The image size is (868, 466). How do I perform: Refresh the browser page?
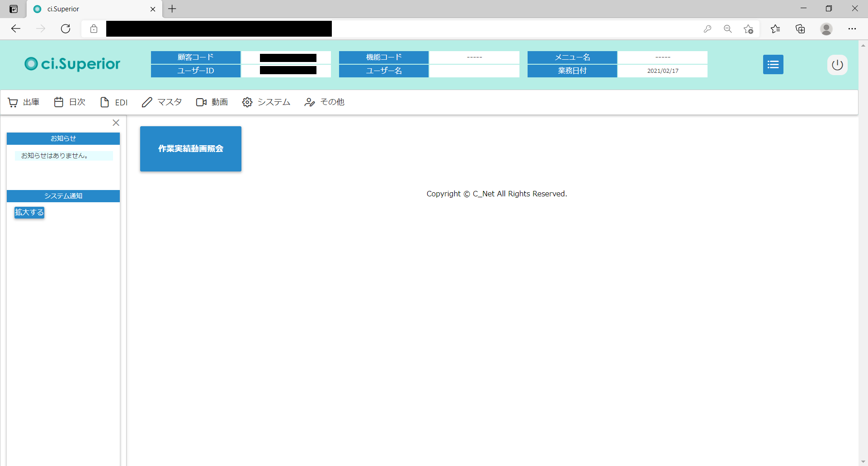click(66, 29)
